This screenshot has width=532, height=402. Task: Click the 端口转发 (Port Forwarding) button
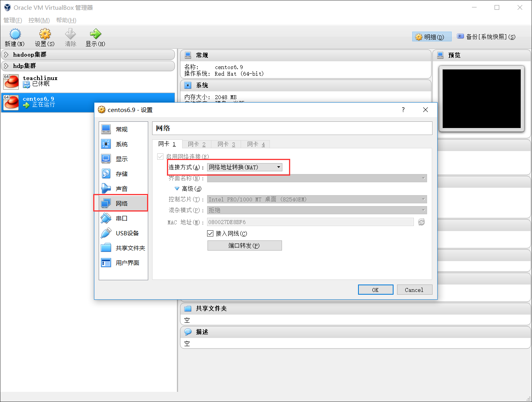click(x=244, y=245)
